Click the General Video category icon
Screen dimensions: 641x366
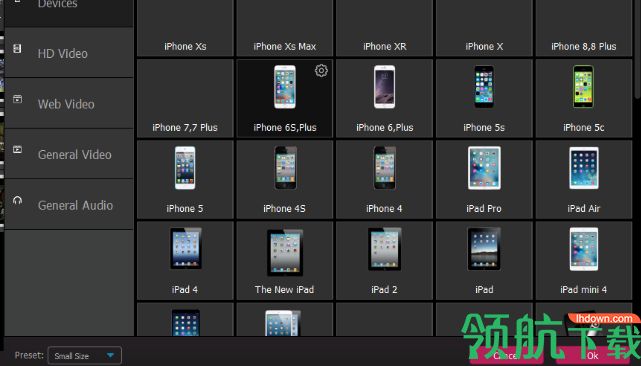pyautogui.click(x=17, y=149)
